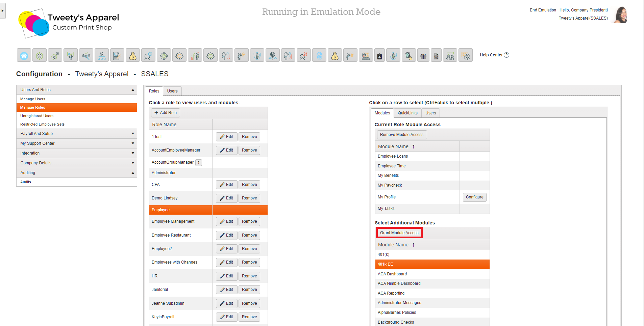Click the hand holding cash icon
Screen dimensions: 644x326
click(409, 55)
